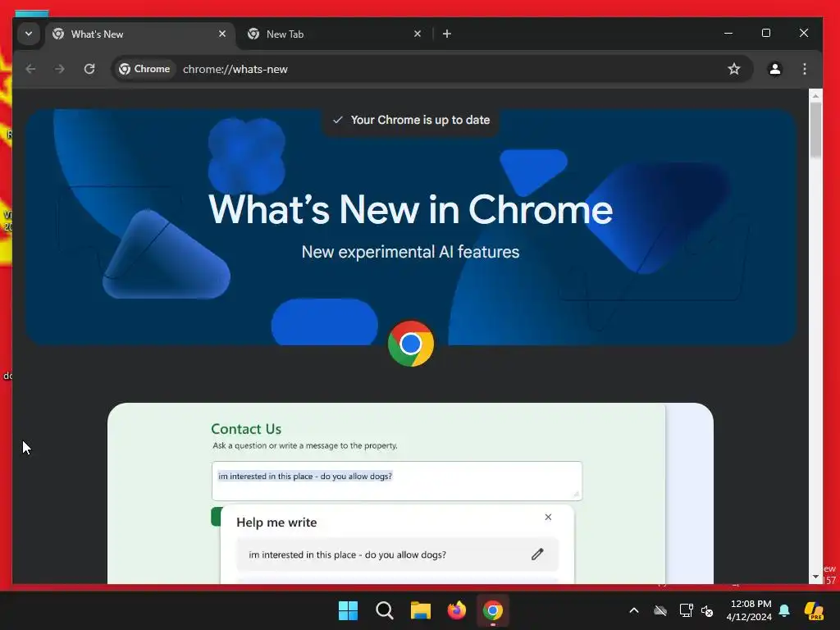
Task: Click the 'Your Chrome is up to date' banner
Action: pos(411,120)
